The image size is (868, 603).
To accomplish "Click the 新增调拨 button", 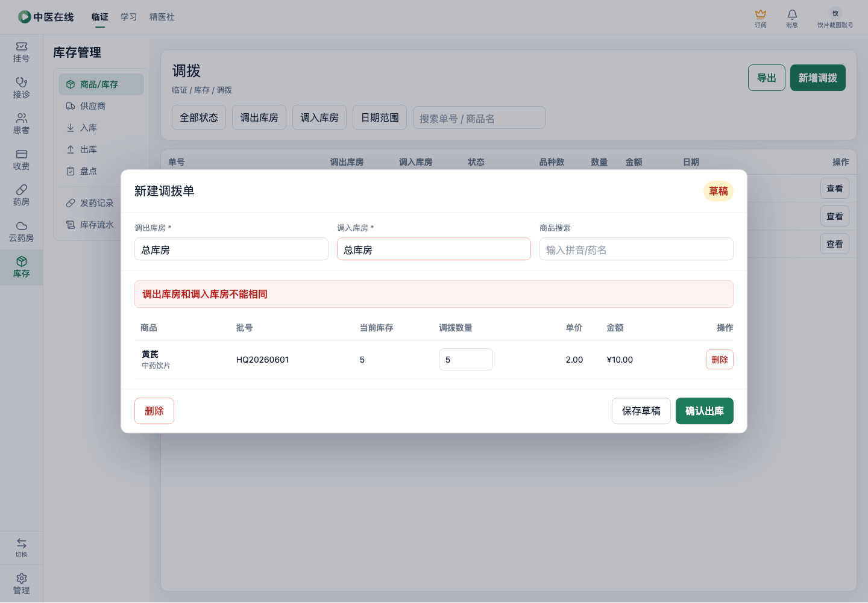I will click(x=818, y=78).
